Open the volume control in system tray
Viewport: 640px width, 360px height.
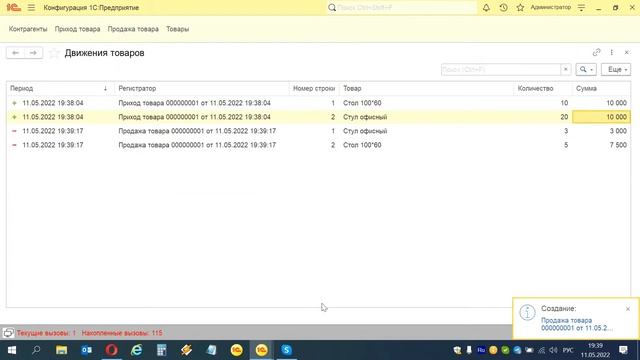coord(553,350)
